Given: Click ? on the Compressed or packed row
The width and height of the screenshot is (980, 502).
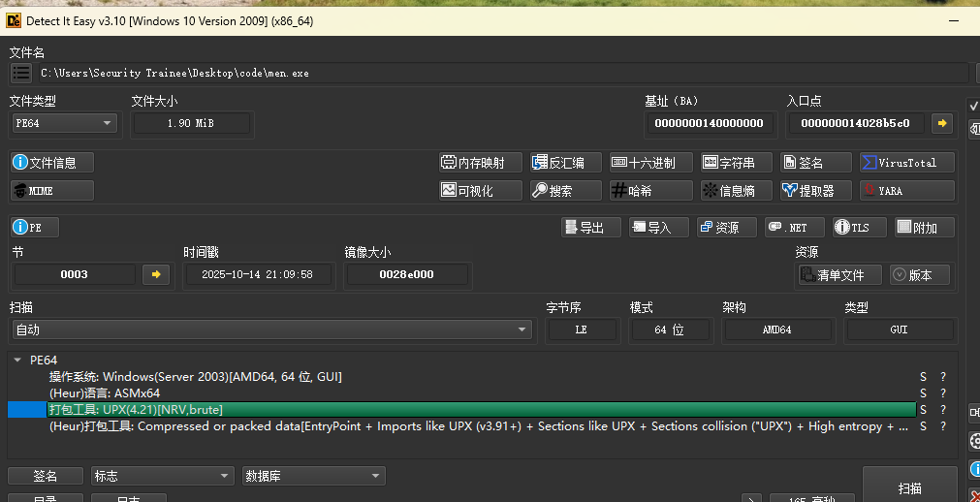Looking at the screenshot, I should click(943, 426).
